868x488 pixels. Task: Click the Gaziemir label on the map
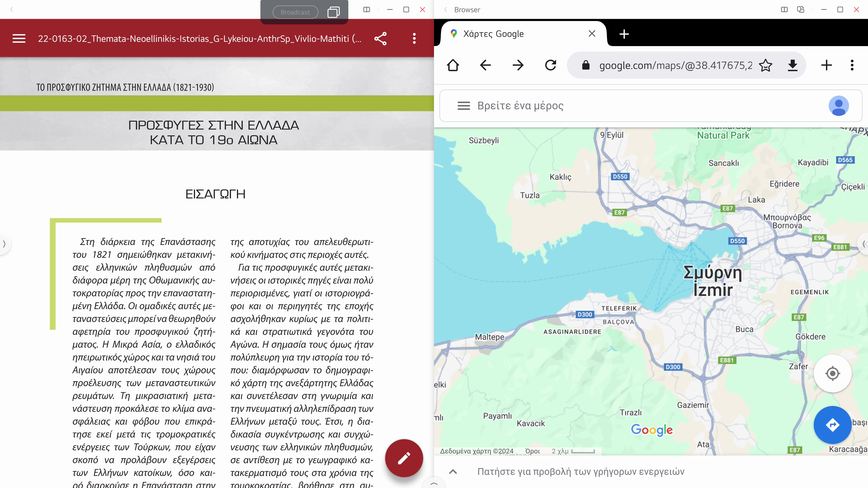[x=693, y=405]
